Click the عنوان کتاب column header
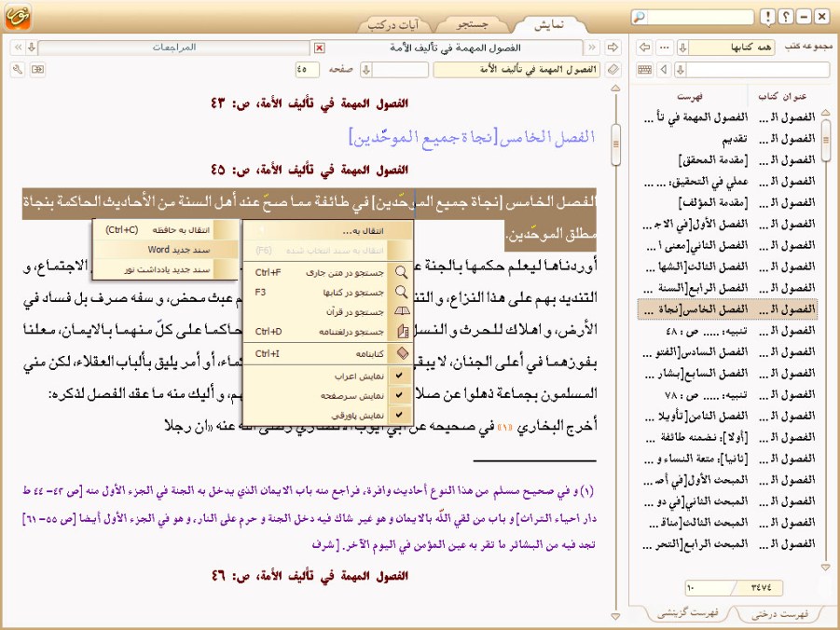Viewport: 840px width, 630px height. pyautogui.click(x=781, y=96)
